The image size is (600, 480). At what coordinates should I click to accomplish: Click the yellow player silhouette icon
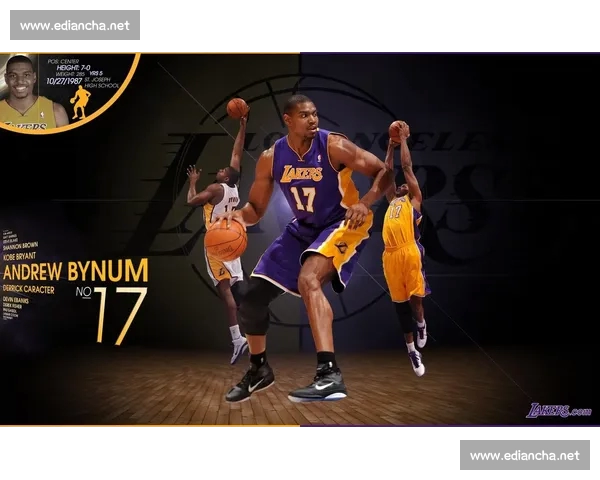click(80, 101)
